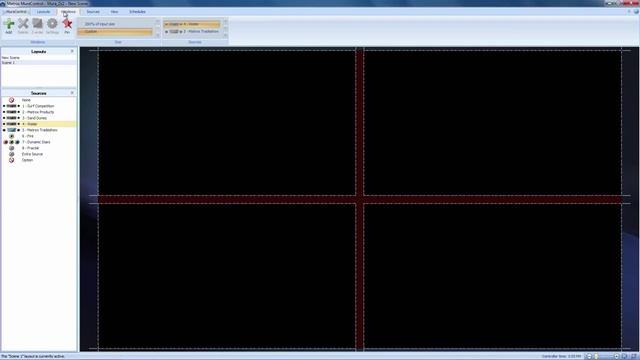Close the Layouts panel

click(72, 51)
